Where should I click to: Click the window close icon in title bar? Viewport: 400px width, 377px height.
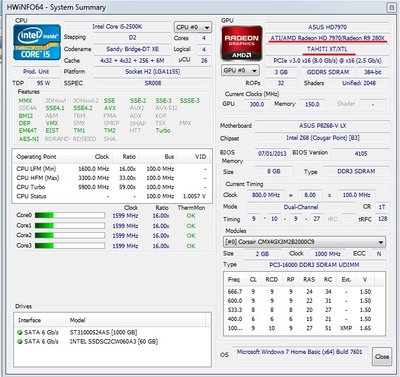(391, 7)
